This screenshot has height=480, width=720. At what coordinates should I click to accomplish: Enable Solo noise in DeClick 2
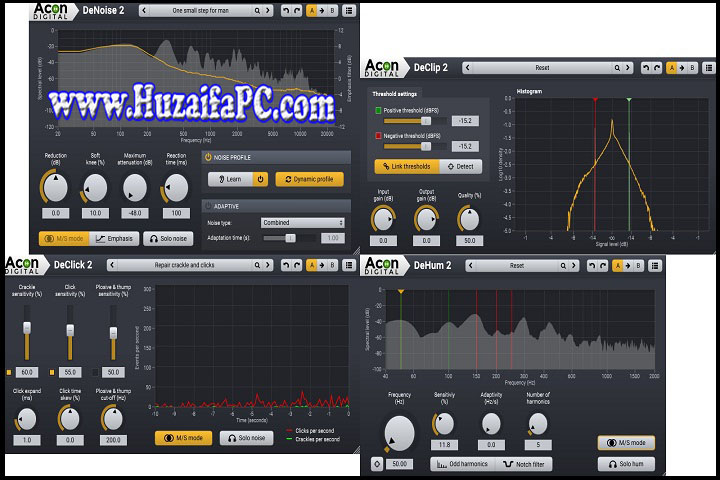point(246,438)
